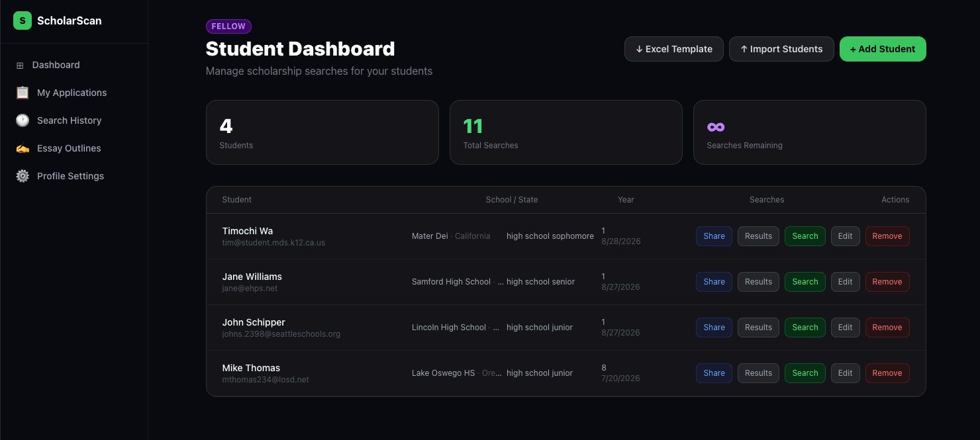980x440 pixels.
Task: Click the green Add Student button
Action: 883,49
